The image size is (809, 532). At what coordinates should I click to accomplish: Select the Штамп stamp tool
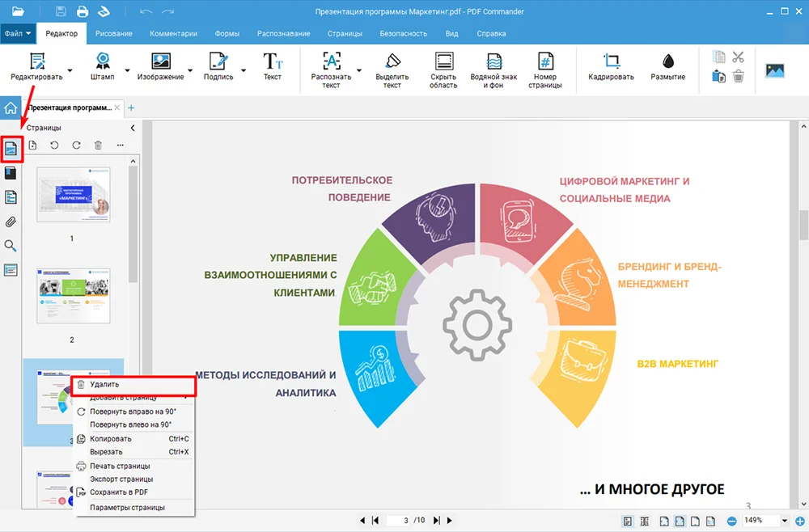coord(103,66)
